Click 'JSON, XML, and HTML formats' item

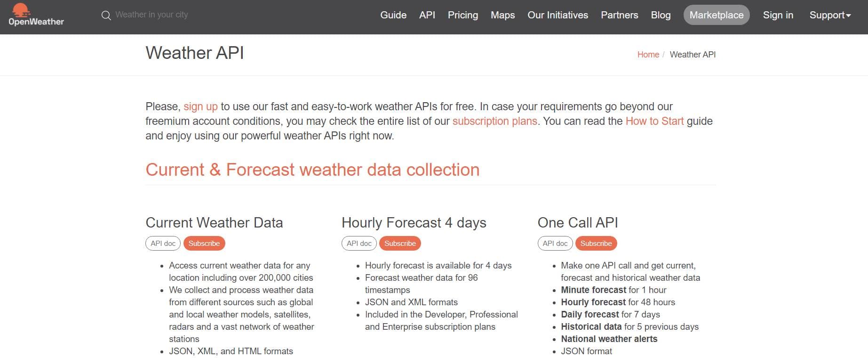(231, 351)
